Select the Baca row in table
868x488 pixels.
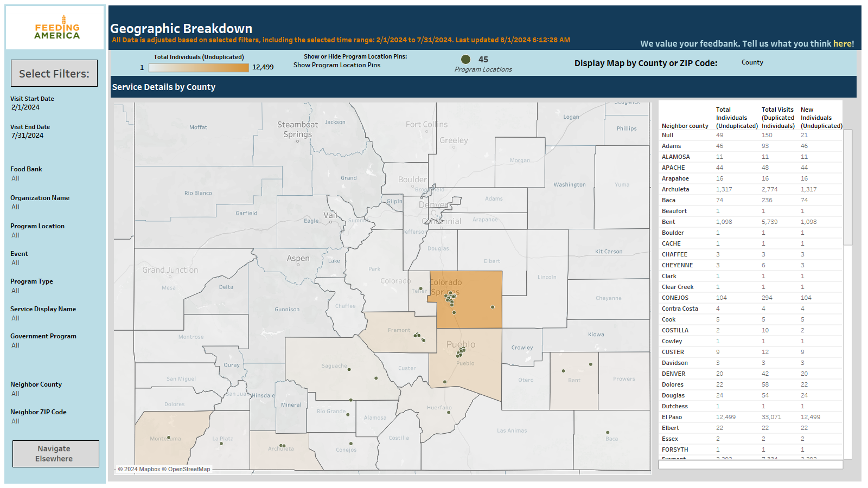click(751, 200)
